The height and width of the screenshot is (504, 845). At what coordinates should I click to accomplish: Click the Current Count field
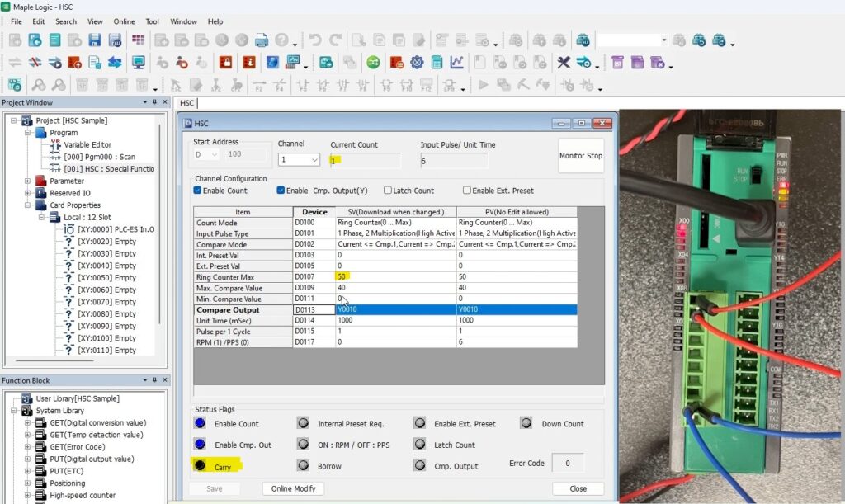pos(366,161)
